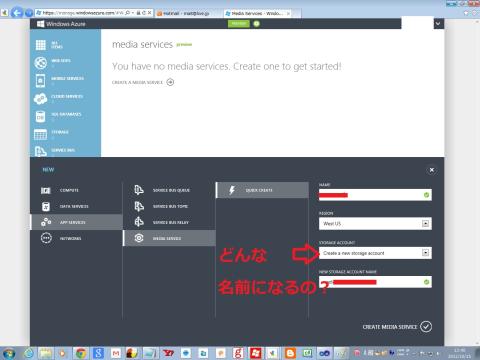Viewport: 480px width, 360px height.
Task: Click the round green icon beside Preview
Action: [256, 24]
